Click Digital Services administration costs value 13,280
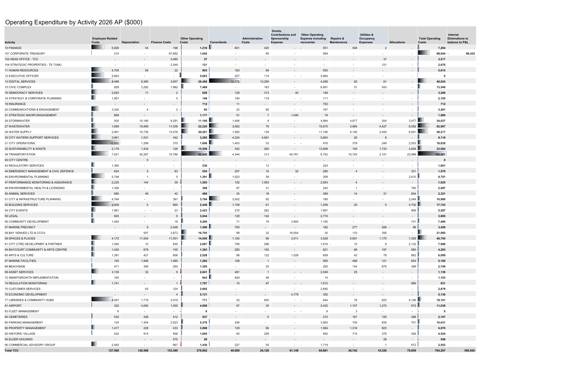 click(x=264, y=82)
